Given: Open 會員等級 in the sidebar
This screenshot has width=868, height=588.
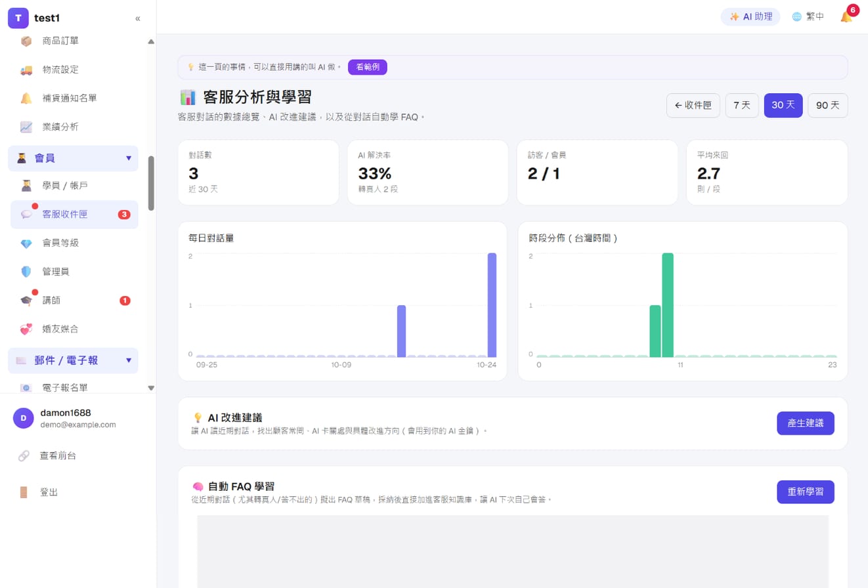Looking at the screenshot, I should [74, 243].
